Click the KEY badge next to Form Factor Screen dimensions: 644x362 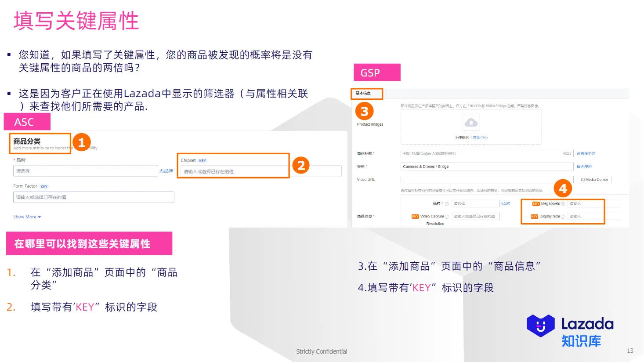[43, 186]
